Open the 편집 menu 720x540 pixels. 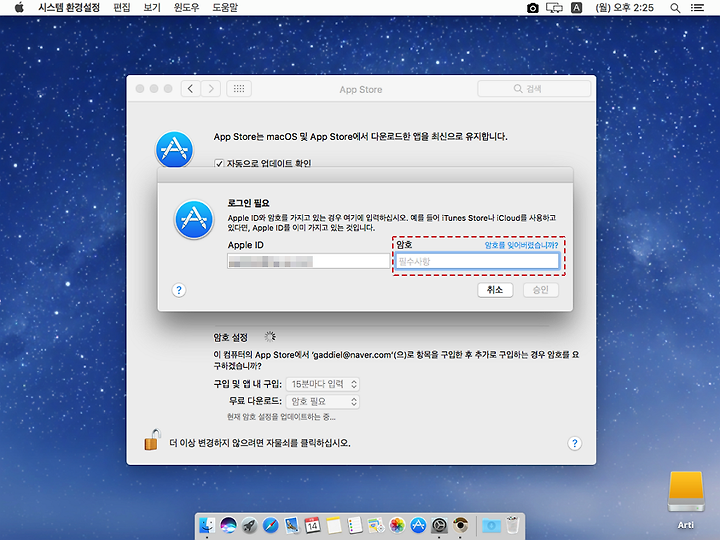pos(122,7)
